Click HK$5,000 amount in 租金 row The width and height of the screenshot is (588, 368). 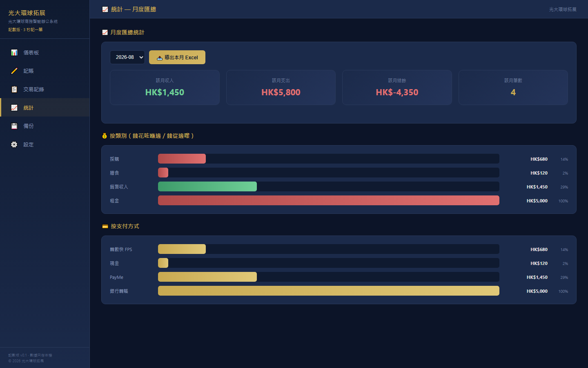(x=537, y=201)
